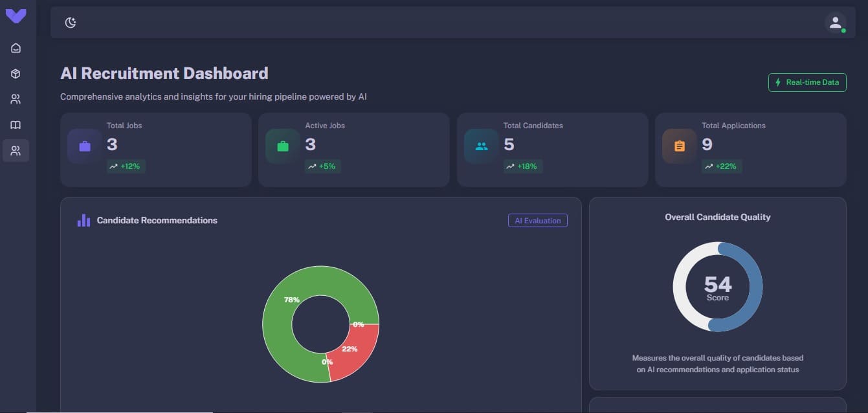Open the user profile avatar menu
868x413 pixels.
pyautogui.click(x=836, y=23)
